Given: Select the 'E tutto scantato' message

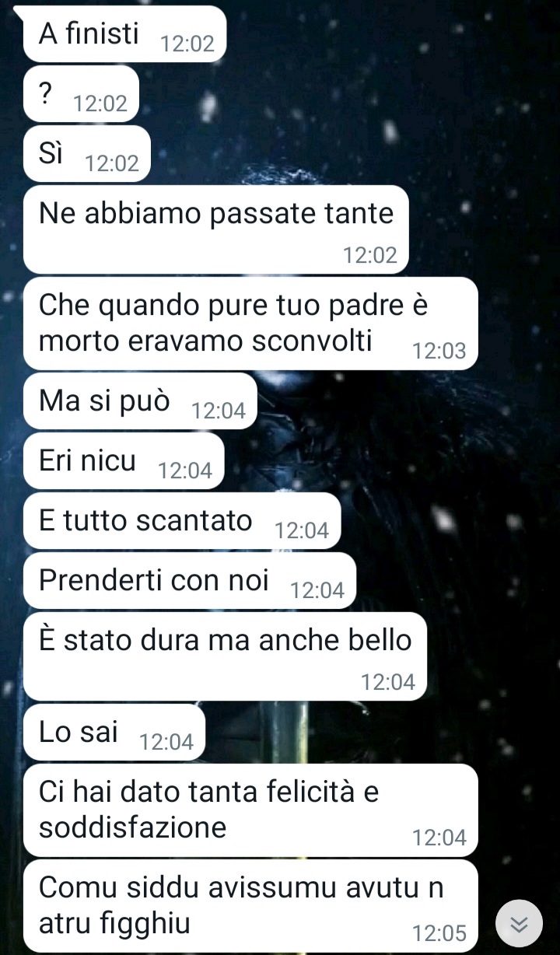Looking at the screenshot, I should pos(183,520).
